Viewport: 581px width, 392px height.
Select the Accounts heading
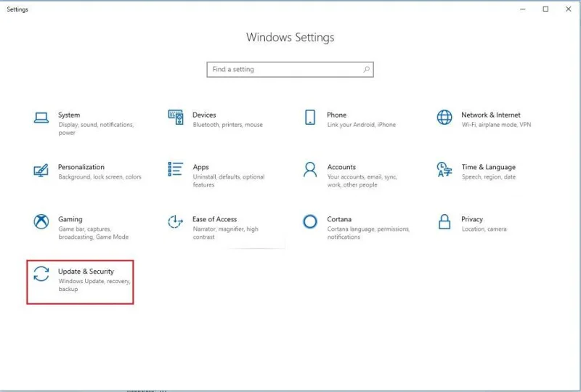pos(341,167)
